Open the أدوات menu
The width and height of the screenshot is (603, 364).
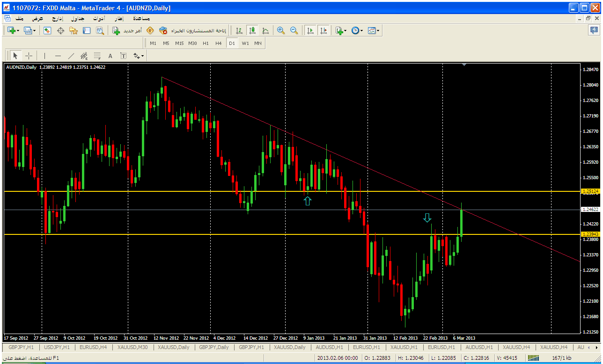(x=99, y=18)
